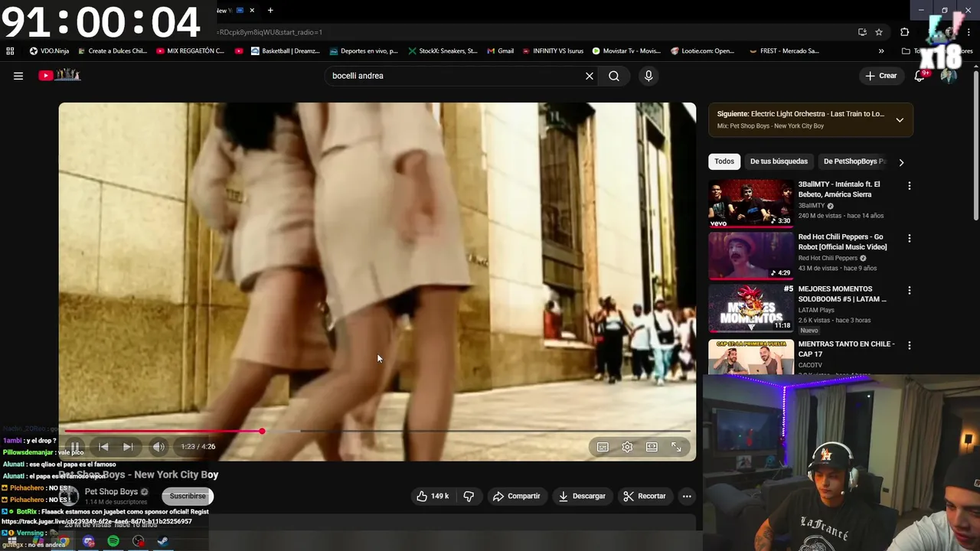Open options for Mejores Momentos video
This screenshot has width=980, height=551.
coord(910,291)
